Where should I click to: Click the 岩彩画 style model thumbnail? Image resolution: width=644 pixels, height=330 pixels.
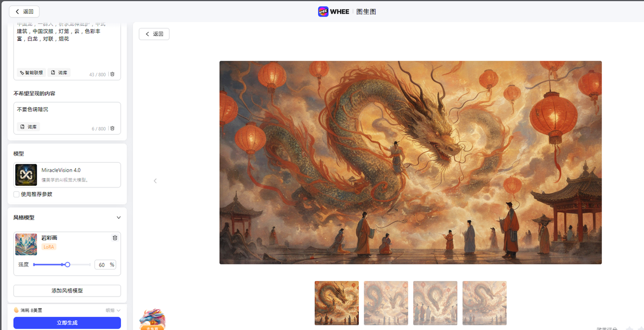[26, 245]
